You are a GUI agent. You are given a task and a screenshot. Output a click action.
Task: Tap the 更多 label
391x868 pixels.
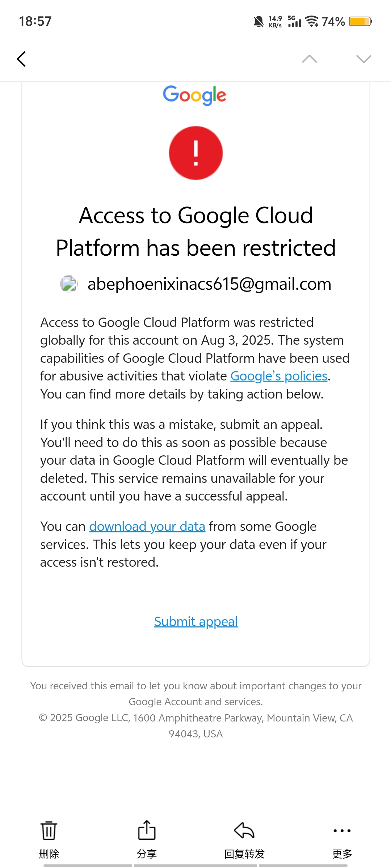tap(342, 854)
